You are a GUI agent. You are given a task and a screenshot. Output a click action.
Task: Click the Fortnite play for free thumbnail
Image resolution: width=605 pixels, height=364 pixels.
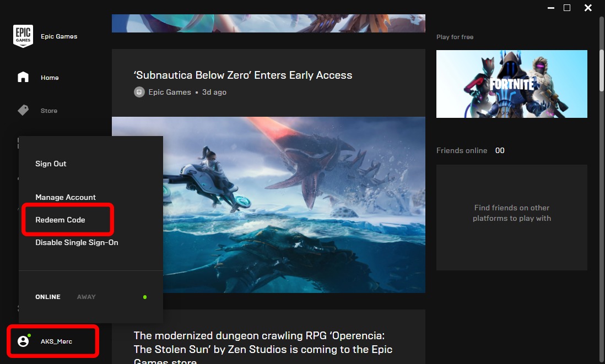click(511, 84)
